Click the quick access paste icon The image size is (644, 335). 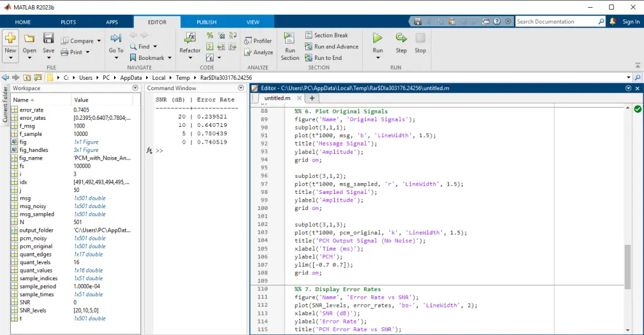452,21
